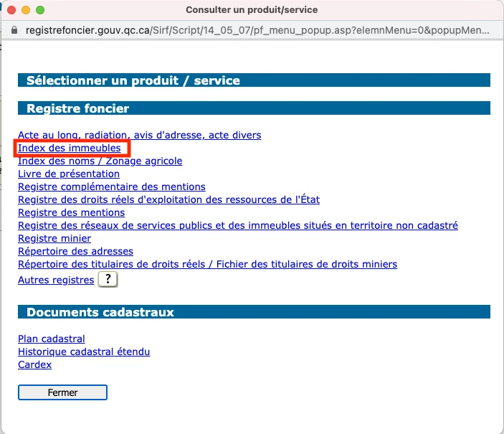Select the Cardex link
Image resolution: width=504 pixels, height=434 pixels.
point(34,365)
